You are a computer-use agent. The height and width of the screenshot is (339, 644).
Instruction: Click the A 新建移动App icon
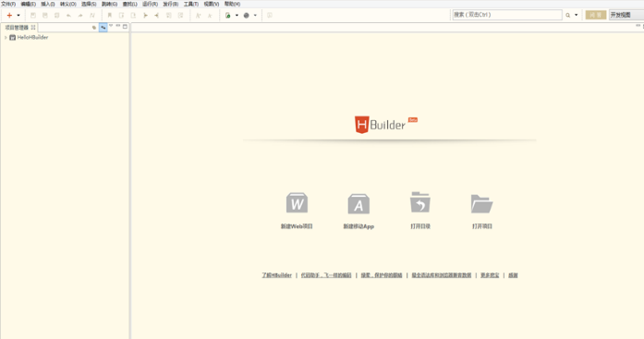[358, 203]
